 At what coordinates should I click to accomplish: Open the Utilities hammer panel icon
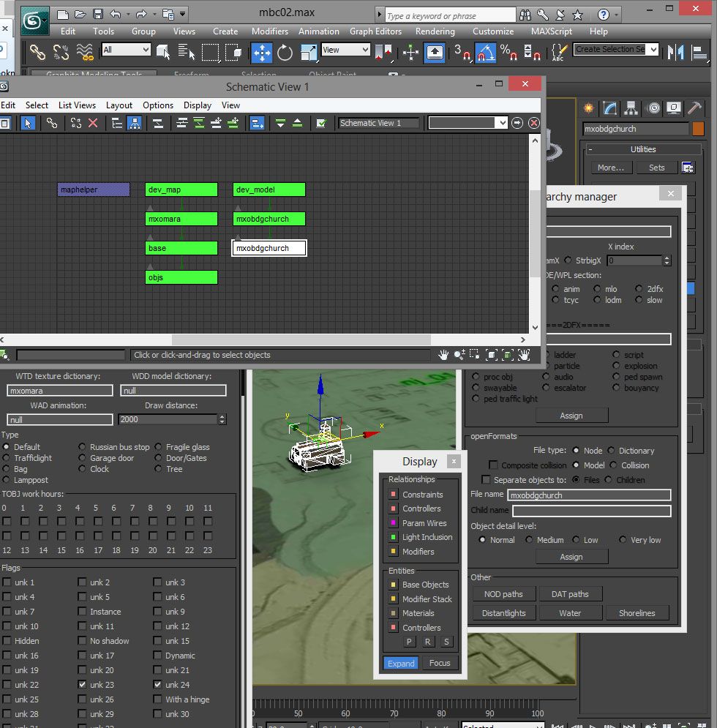pos(695,108)
